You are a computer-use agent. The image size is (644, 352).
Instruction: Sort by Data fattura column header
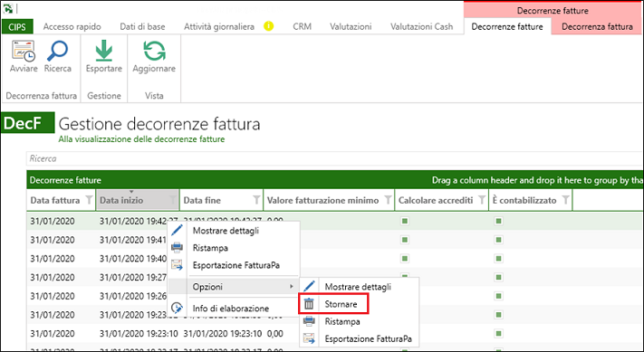(x=55, y=200)
